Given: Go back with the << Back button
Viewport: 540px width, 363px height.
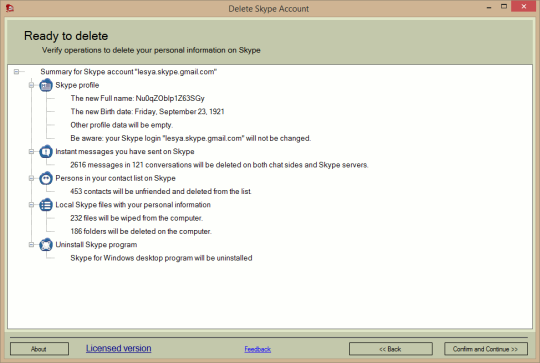Looking at the screenshot, I should [x=391, y=349].
